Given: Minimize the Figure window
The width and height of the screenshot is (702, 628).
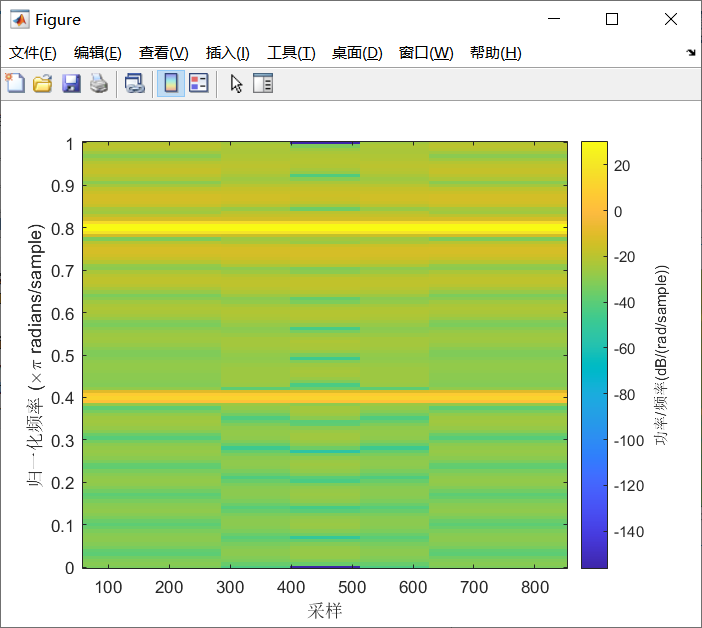Looking at the screenshot, I should point(554,19).
